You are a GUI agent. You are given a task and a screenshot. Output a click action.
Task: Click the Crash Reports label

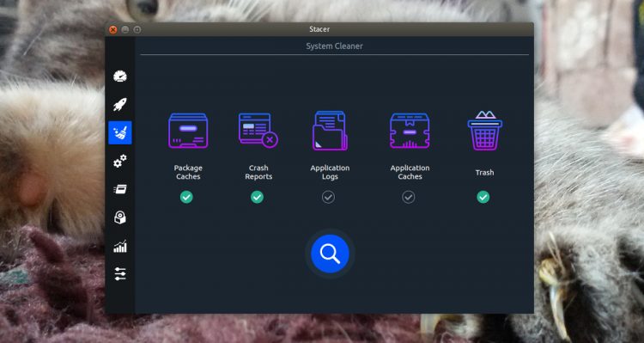258,172
